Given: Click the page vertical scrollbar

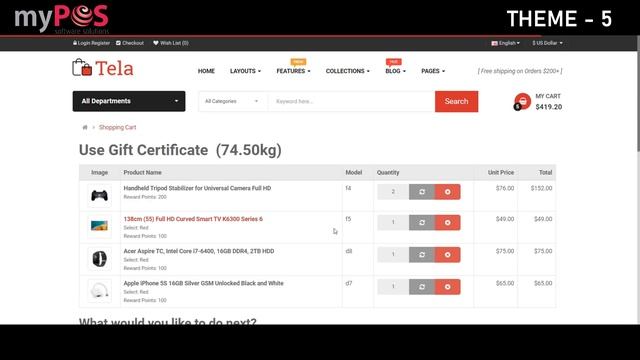Looking at the screenshot, I should tap(638, 94).
